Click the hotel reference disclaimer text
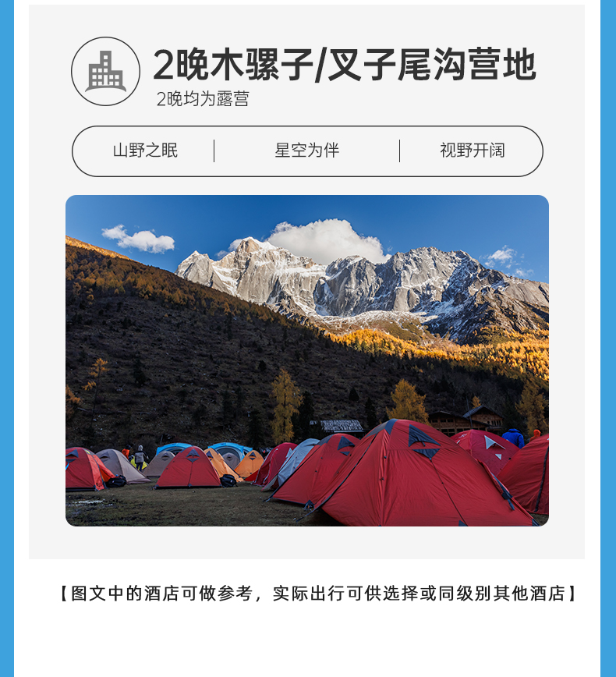Viewport: 616px width, 677px height. click(x=317, y=594)
